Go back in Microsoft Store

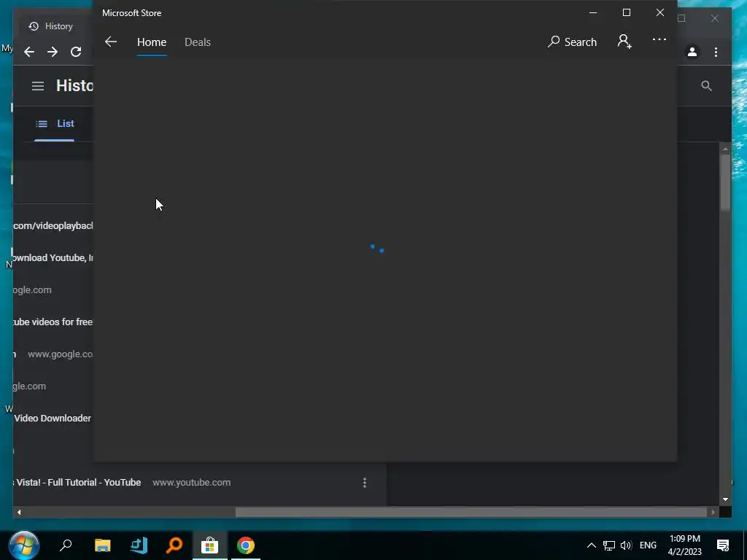[x=111, y=42]
